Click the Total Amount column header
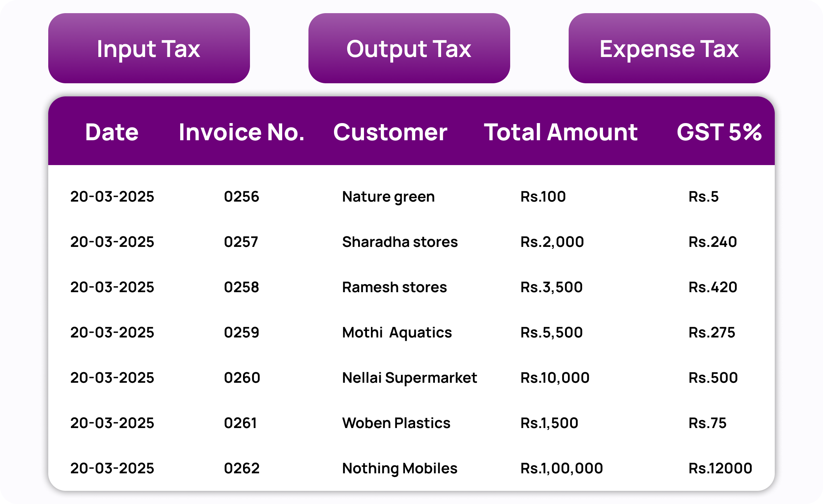The image size is (823, 504). [561, 132]
